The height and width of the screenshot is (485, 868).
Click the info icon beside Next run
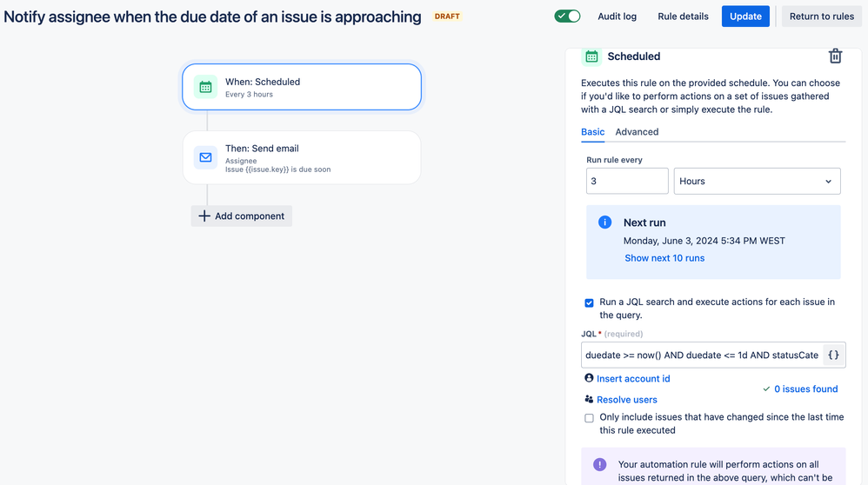pyautogui.click(x=604, y=223)
